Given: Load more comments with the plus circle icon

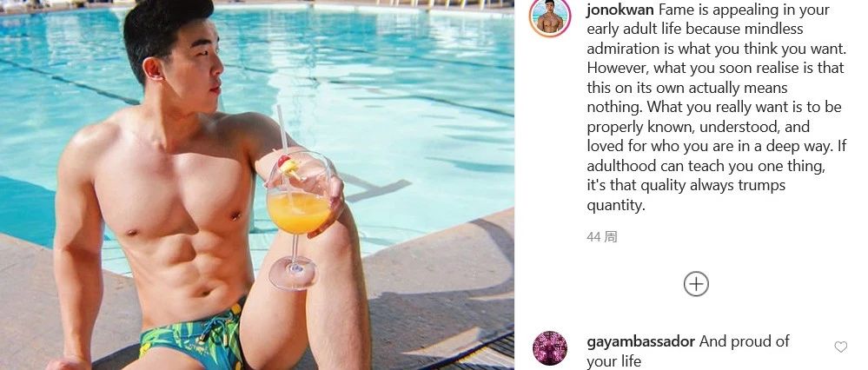Looking at the screenshot, I should pos(696,284).
